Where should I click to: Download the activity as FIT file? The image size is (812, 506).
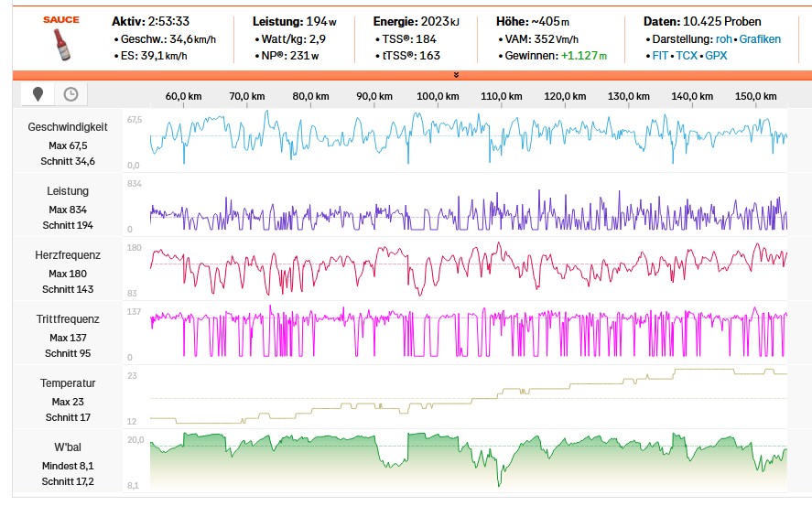click(659, 55)
